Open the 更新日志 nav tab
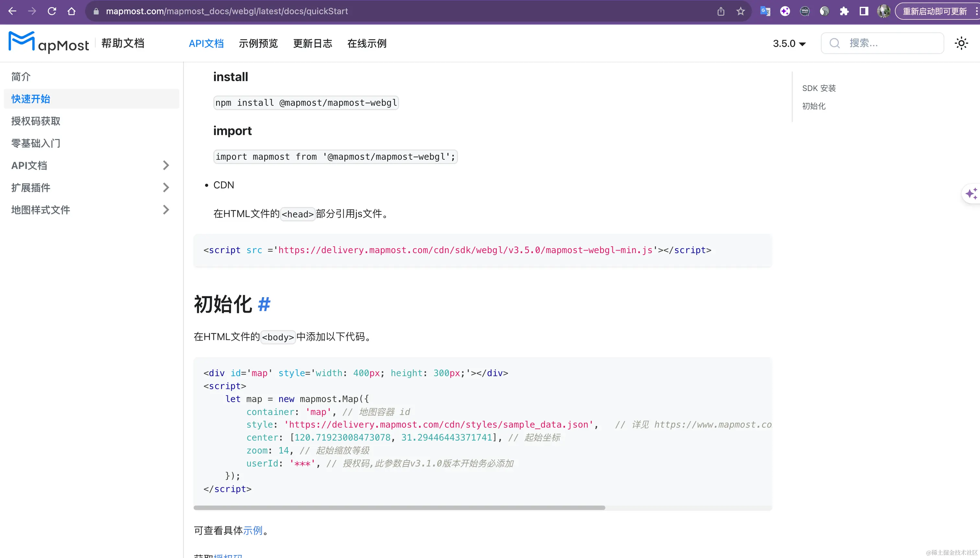 [x=312, y=44]
